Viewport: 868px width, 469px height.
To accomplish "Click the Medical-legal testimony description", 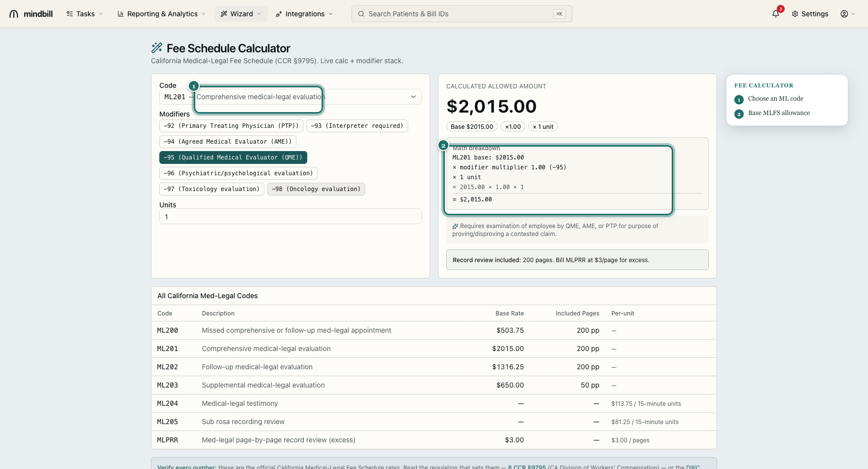I will (240, 403).
